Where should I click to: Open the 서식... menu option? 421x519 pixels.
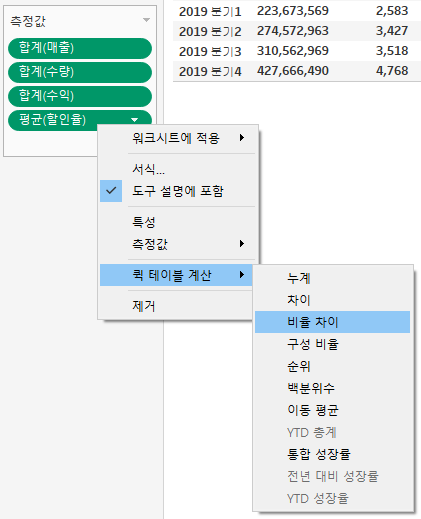(178, 169)
